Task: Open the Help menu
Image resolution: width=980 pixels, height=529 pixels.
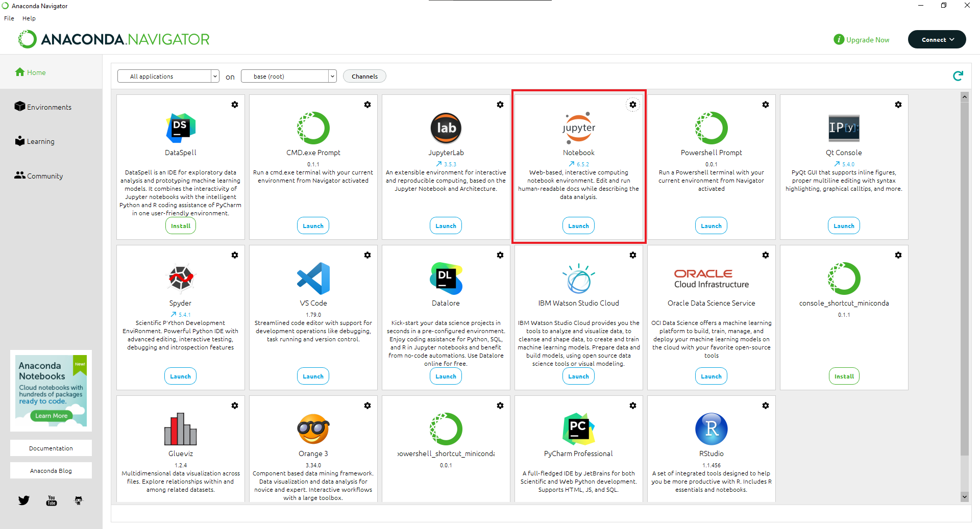Action: (x=29, y=18)
